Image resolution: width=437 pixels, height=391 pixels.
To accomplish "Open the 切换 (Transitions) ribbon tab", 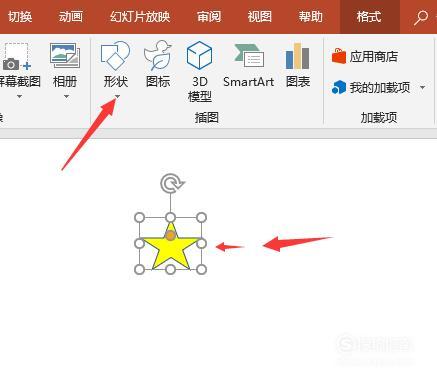I will [x=20, y=17].
